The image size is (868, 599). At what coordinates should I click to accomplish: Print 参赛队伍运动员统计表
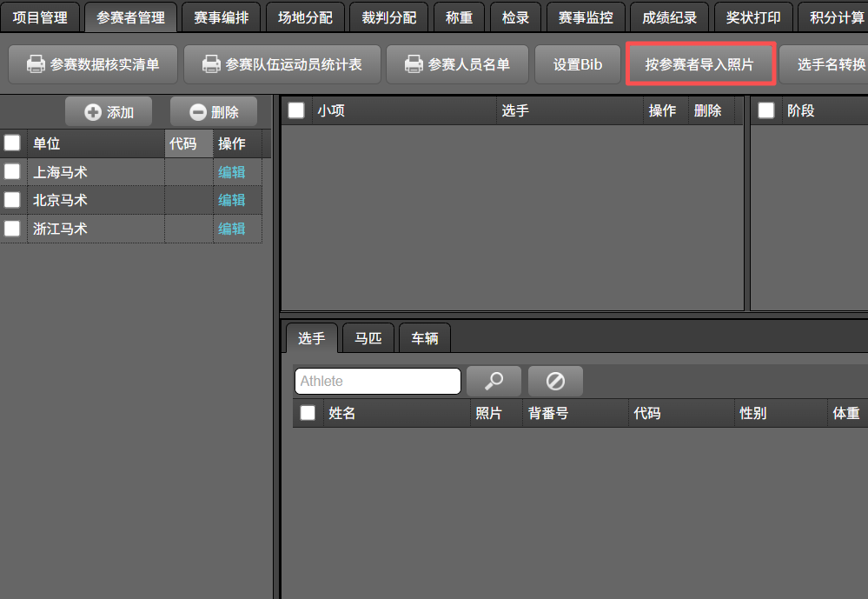(282, 64)
